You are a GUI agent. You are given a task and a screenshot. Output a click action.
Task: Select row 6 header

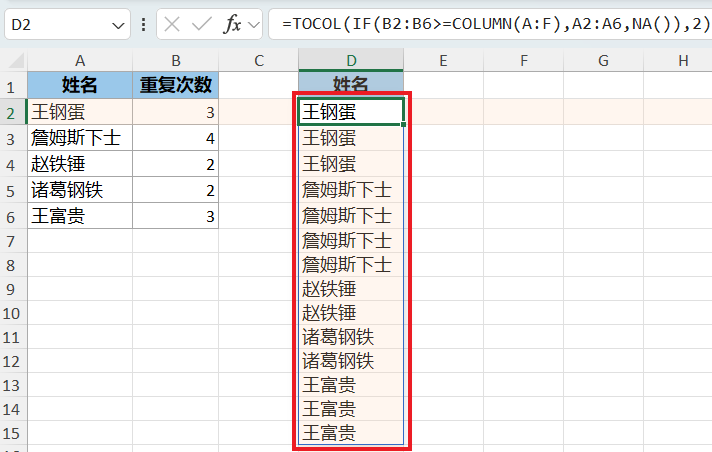click(13, 216)
